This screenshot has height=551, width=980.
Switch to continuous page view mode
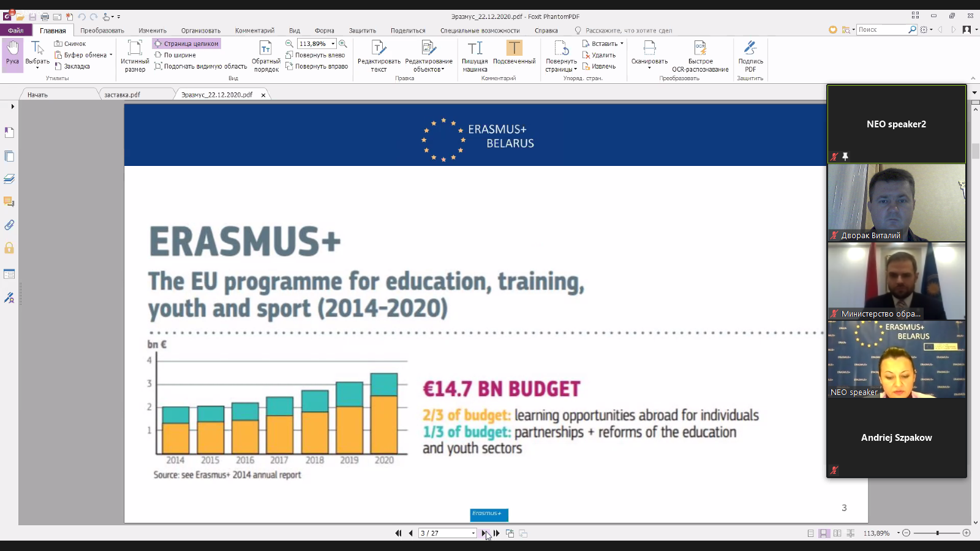click(x=824, y=533)
